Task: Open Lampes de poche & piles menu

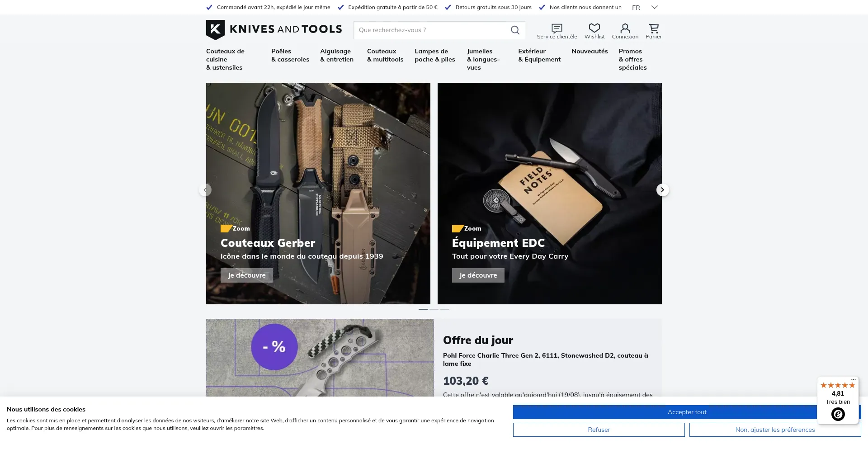Action: click(x=435, y=55)
